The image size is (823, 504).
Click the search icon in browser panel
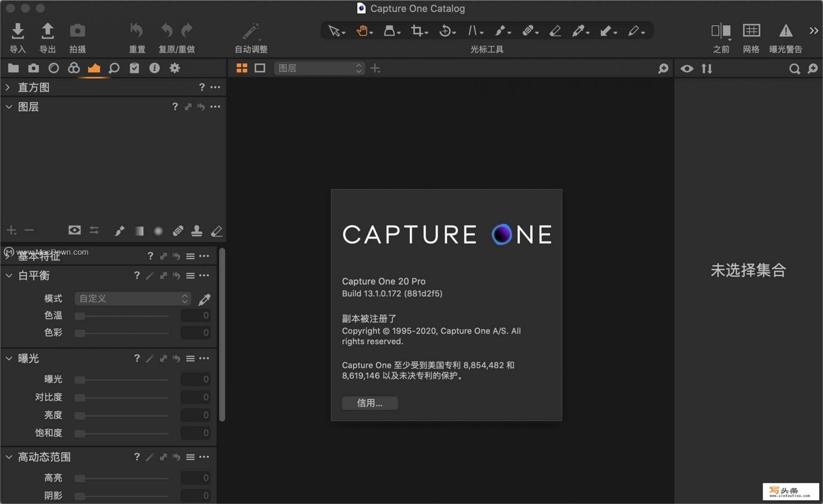(794, 68)
